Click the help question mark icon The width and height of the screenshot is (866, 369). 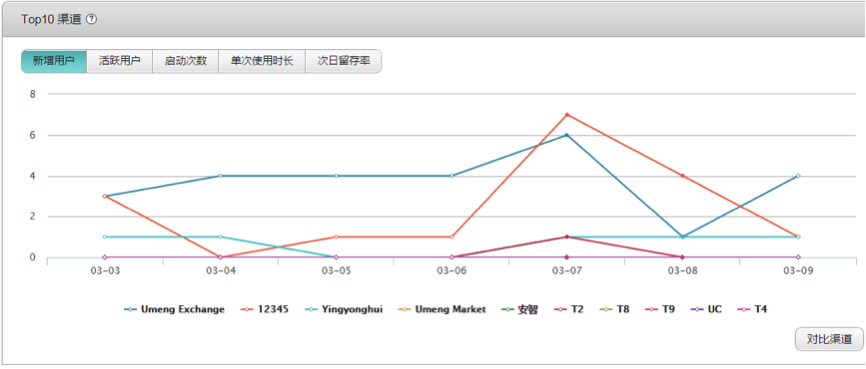(x=92, y=19)
